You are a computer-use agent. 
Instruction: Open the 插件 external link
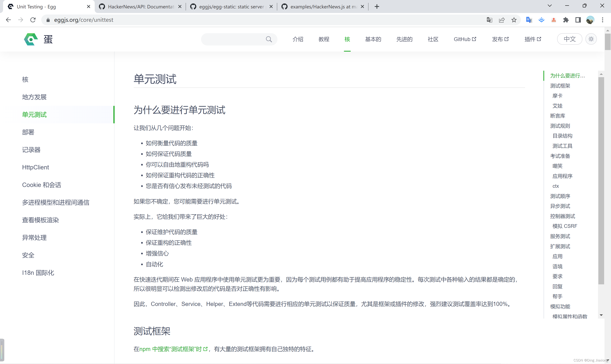point(533,39)
